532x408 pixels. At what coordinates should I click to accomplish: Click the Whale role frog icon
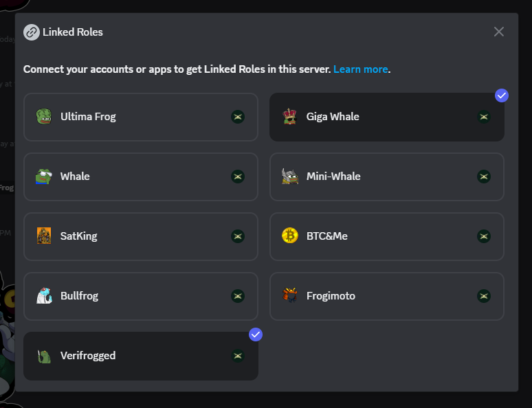coord(44,177)
